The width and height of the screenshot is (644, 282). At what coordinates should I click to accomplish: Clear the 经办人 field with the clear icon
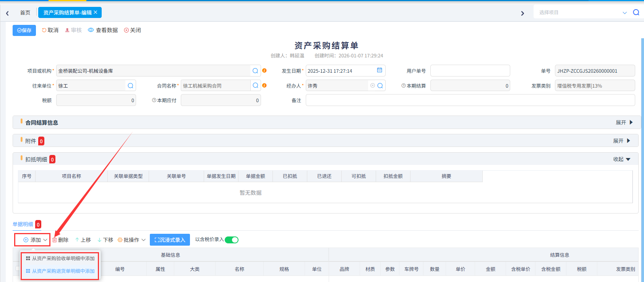pyautogui.click(x=373, y=86)
